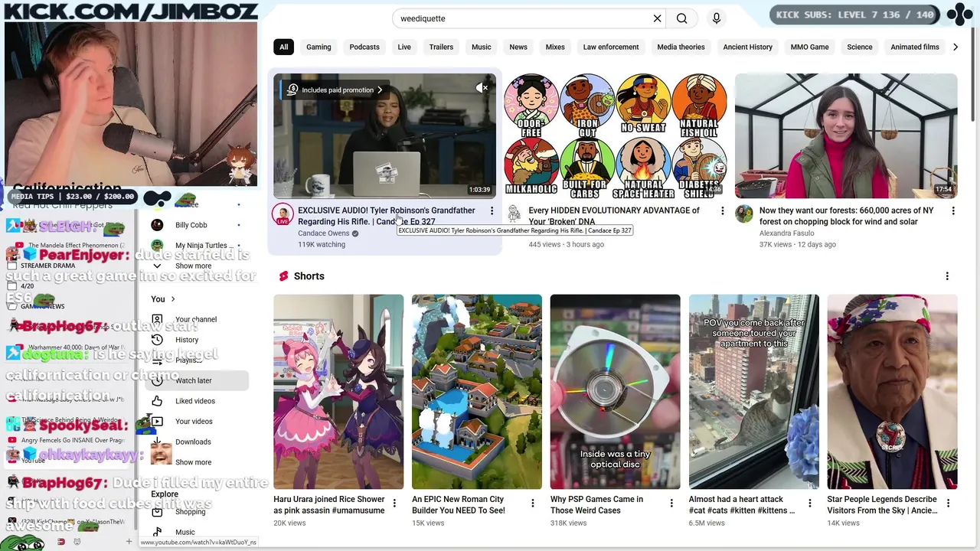Open the cat-on-windowsill short thumbnail
980x551 pixels.
753,392
